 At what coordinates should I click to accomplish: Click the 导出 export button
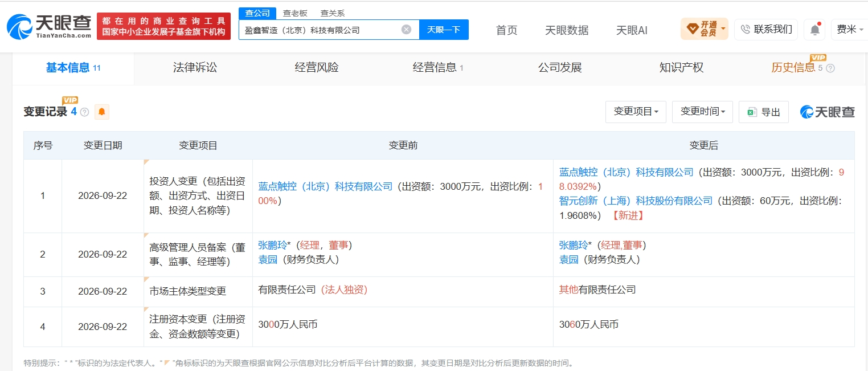coord(764,112)
